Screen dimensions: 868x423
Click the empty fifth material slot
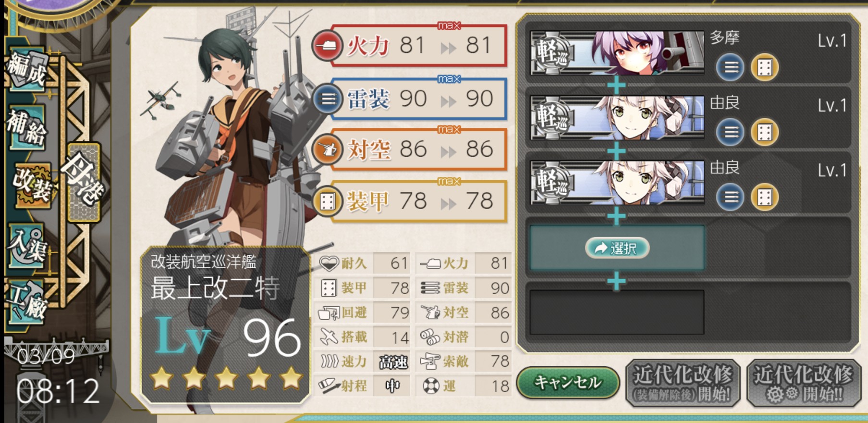point(617,312)
